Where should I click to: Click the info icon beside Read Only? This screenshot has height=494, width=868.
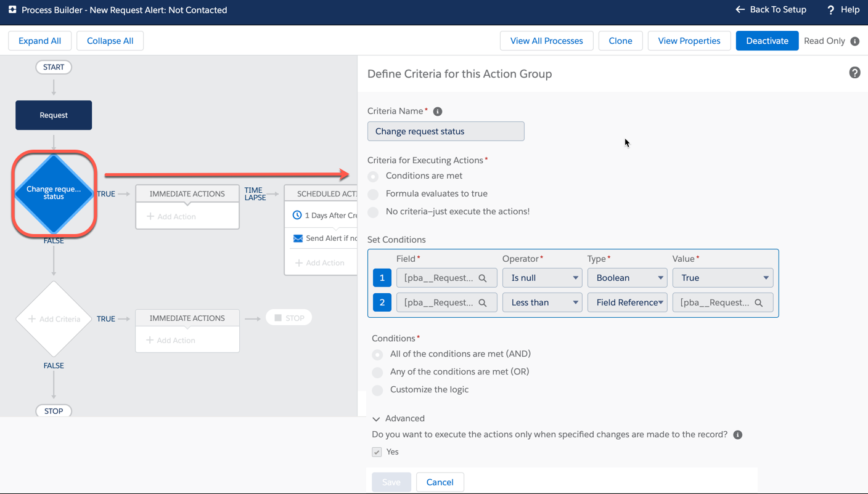click(x=854, y=41)
